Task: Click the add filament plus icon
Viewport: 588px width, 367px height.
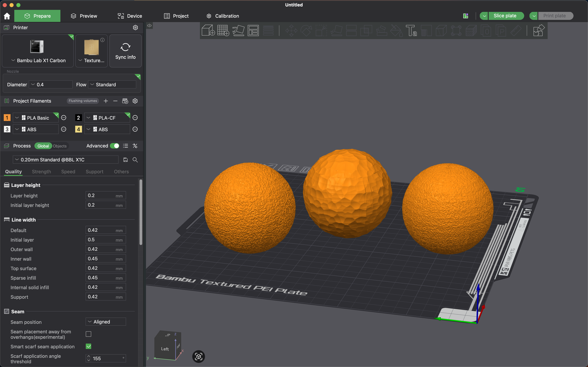Action: pyautogui.click(x=106, y=101)
